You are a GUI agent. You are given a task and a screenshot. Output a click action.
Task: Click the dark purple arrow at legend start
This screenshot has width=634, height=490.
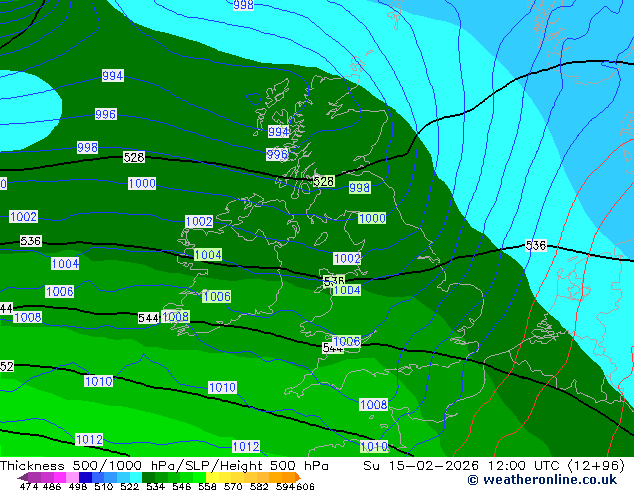pos(23,477)
